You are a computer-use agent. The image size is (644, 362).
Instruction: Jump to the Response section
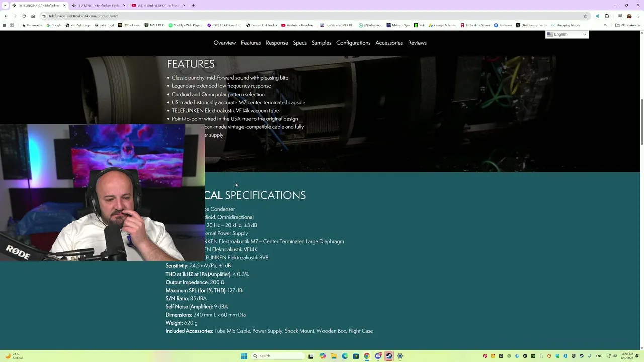coord(277,43)
